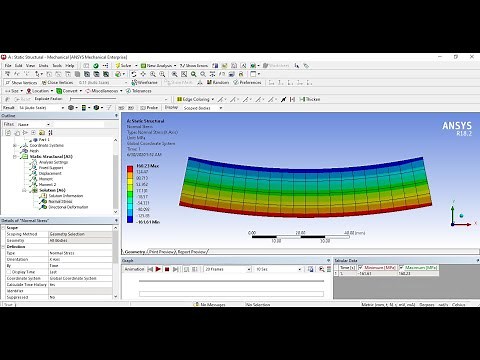Open the Location dropdown

pyautogui.click(x=40, y=91)
